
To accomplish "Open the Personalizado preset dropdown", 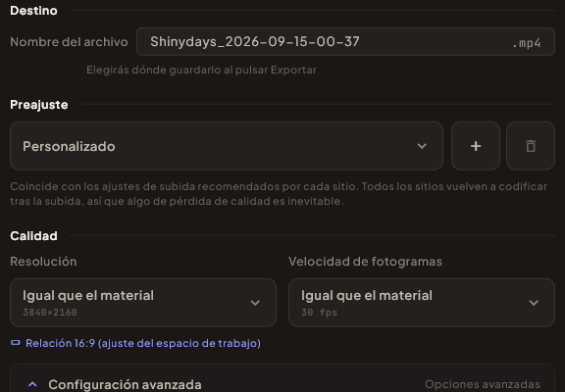I will click(227, 146).
